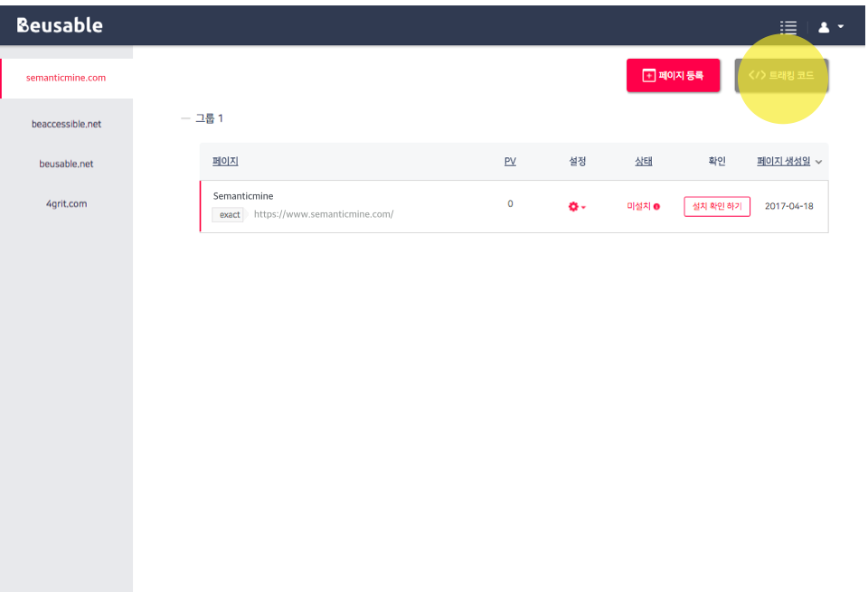Select 4grit.com in sidebar

tap(66, 203)
